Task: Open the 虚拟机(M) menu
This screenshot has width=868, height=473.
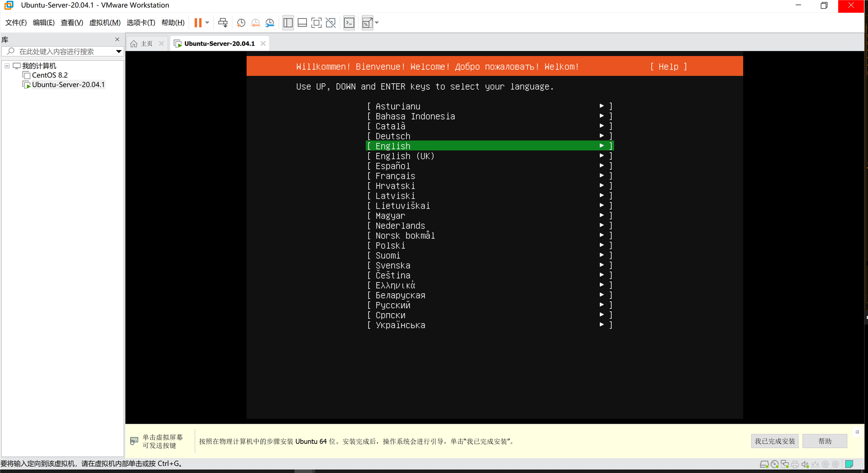Action: (105, 23)
